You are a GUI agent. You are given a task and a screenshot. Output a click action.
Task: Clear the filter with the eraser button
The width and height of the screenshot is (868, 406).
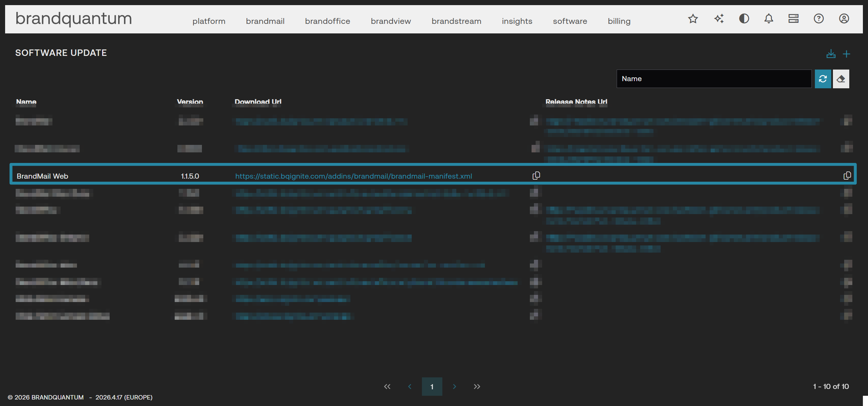pos(841,79)
